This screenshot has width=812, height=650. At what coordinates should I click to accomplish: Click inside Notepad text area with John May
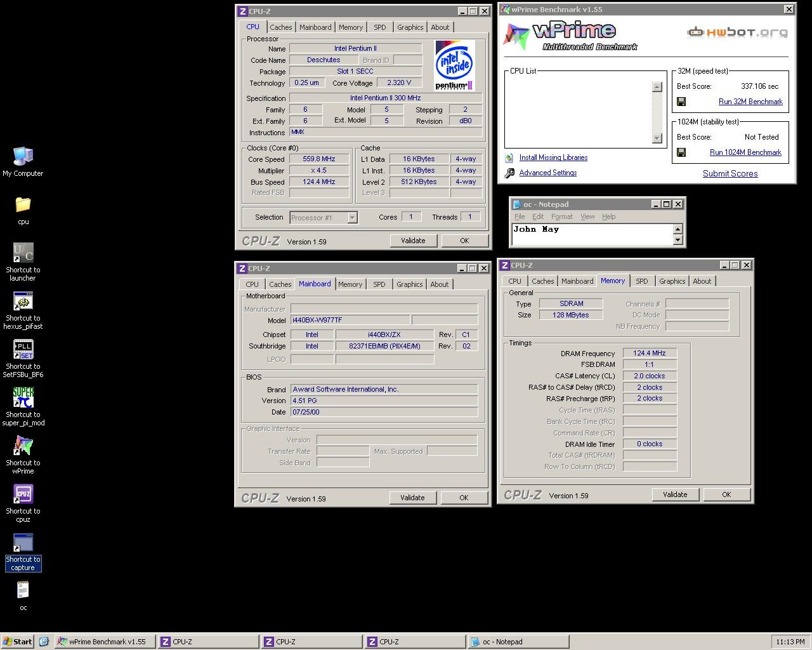[593, 234]
